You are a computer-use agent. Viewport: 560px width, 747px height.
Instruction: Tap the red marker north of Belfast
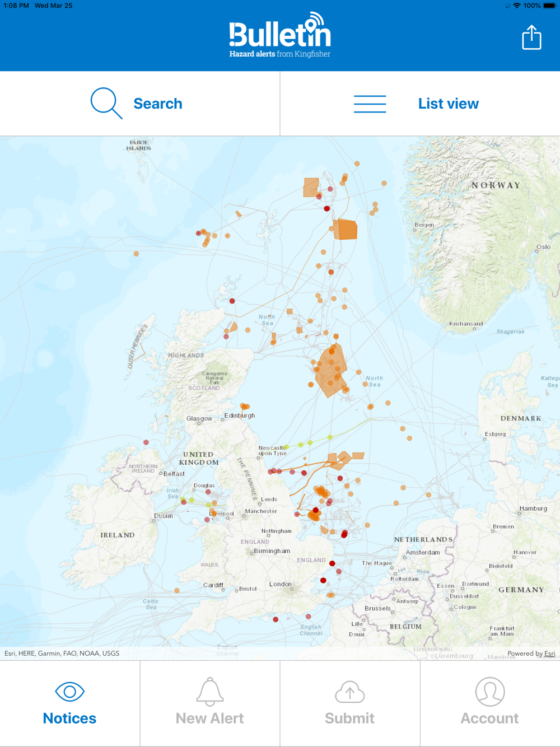click(x=146, y=442)
